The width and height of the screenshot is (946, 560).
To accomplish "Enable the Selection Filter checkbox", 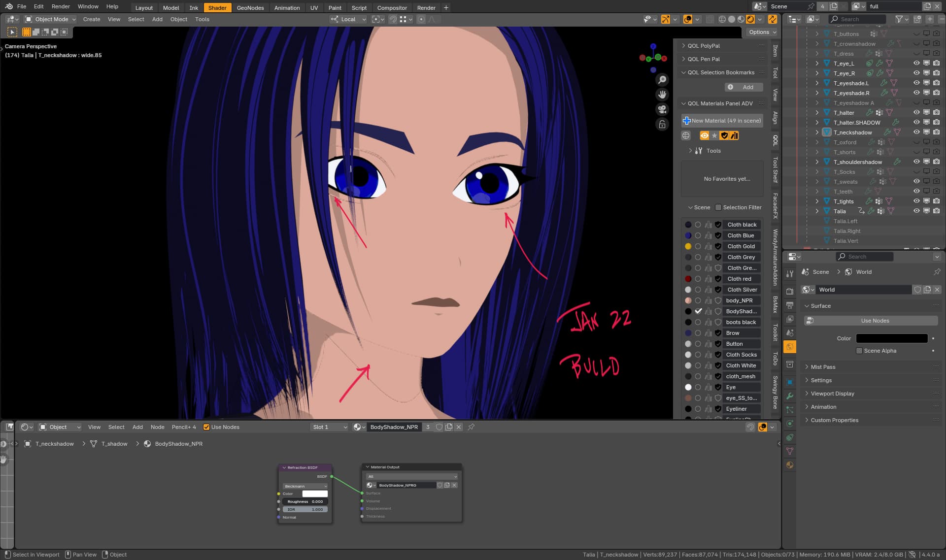I will 718,207.
